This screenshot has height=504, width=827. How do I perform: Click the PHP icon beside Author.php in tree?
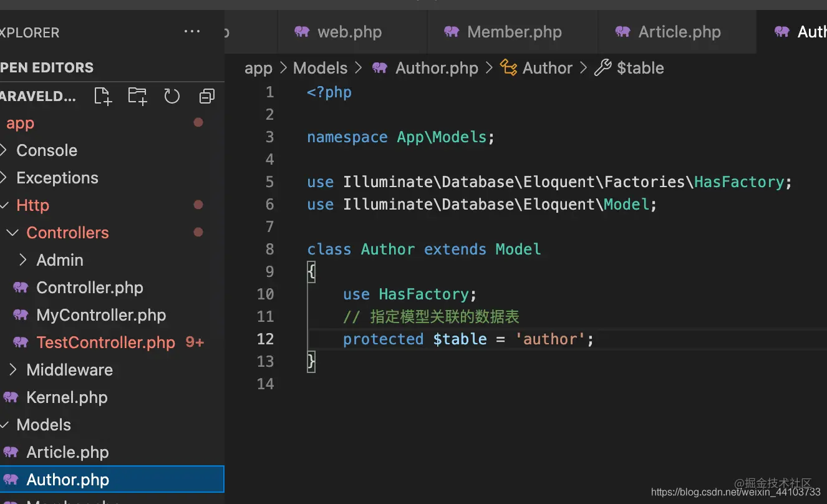(11, 479)
